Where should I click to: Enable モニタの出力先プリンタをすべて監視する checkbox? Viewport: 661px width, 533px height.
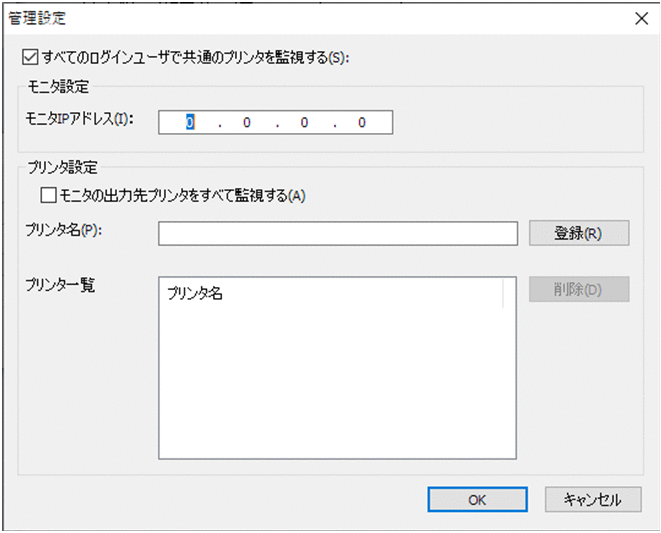click(x=48, y=196)
